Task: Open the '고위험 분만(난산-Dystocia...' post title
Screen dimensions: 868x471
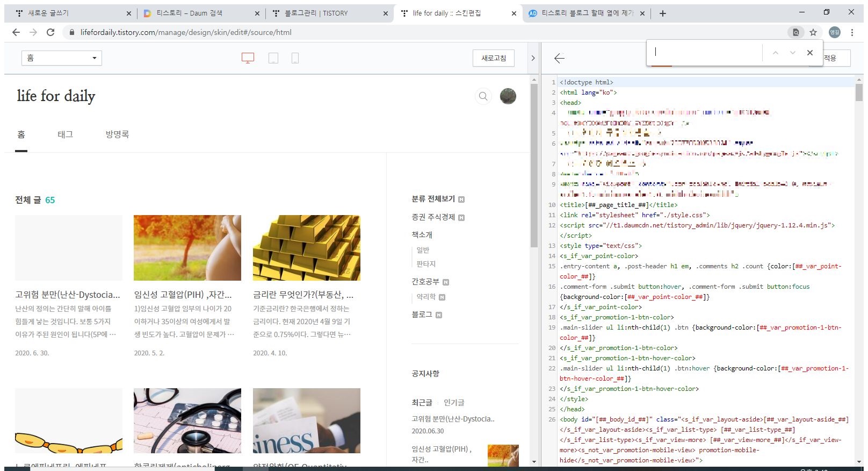Action: coord(68,295)
